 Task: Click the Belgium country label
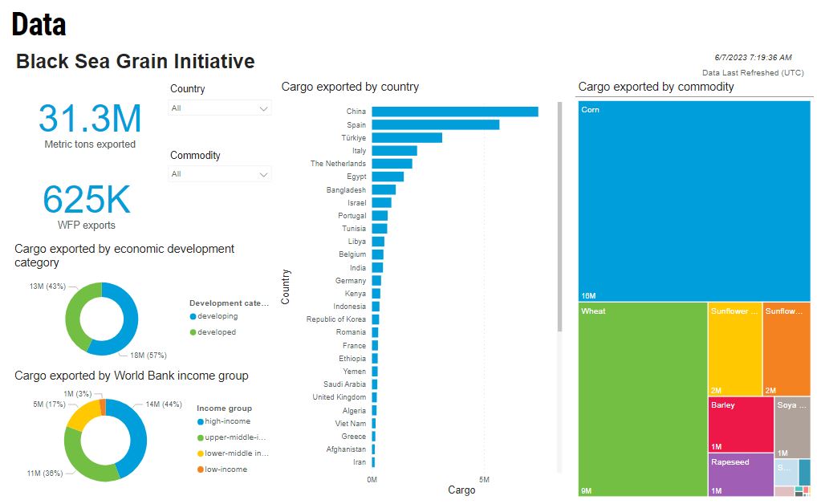[352, 254]
